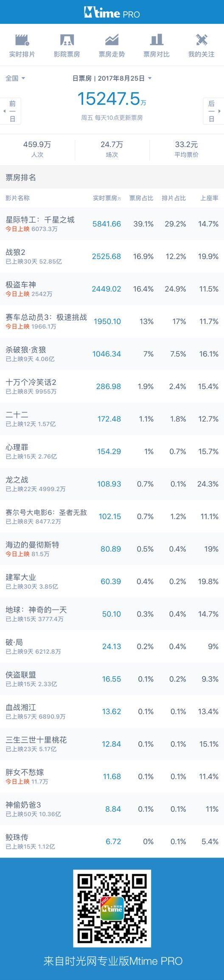Open 战狼2 movie row
Screen dimensions: 224x980
pyautogui.click(x=112, y=257)
